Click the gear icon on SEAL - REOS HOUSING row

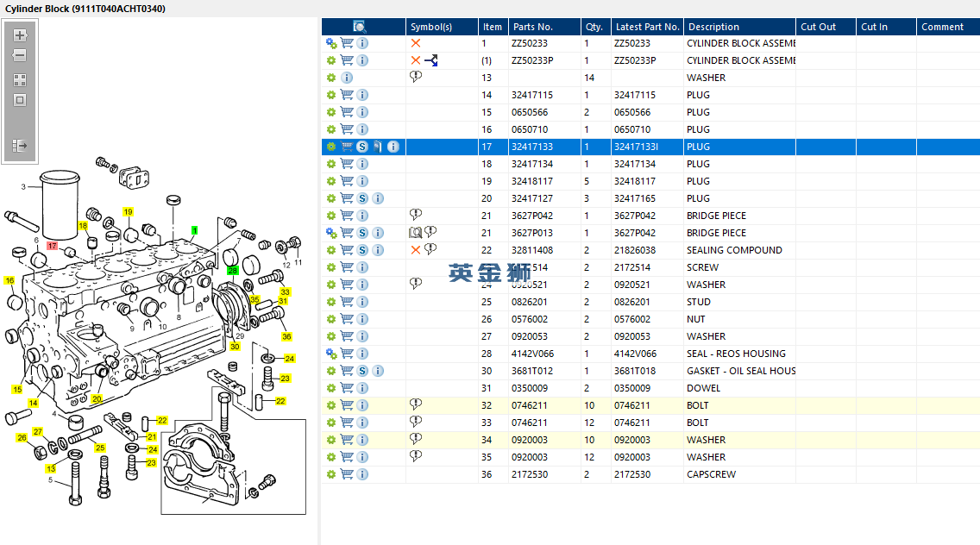click(331, 354)
